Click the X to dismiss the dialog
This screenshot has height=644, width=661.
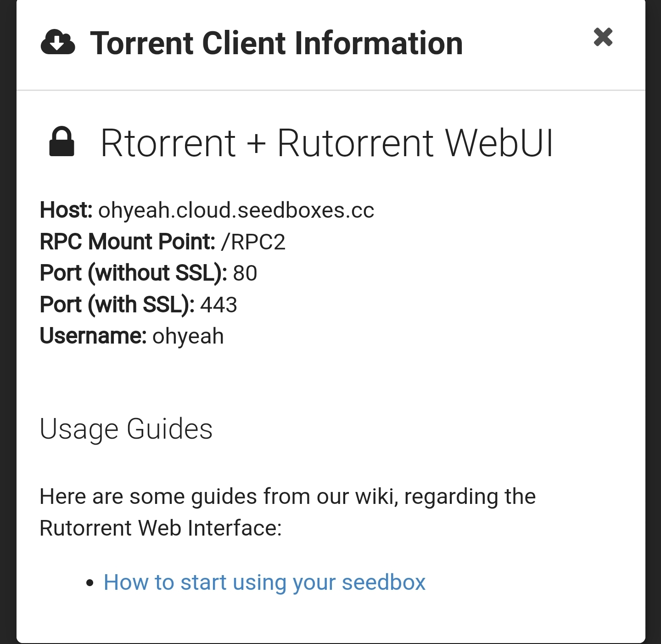603,37
